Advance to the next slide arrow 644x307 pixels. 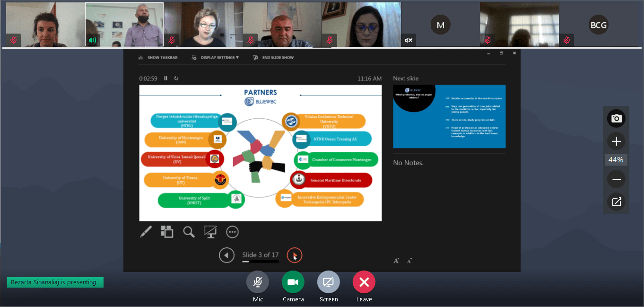pyautogui.click(x=295, y=255)
